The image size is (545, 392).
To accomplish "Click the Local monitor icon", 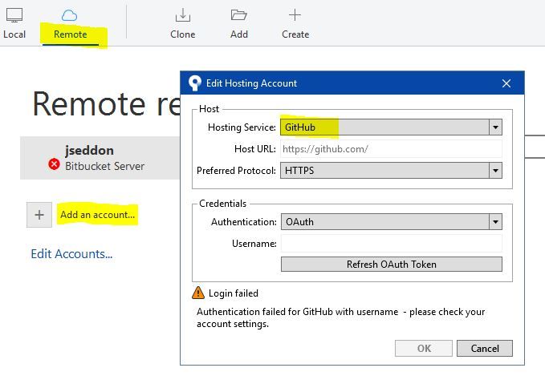I will [14, 15].
